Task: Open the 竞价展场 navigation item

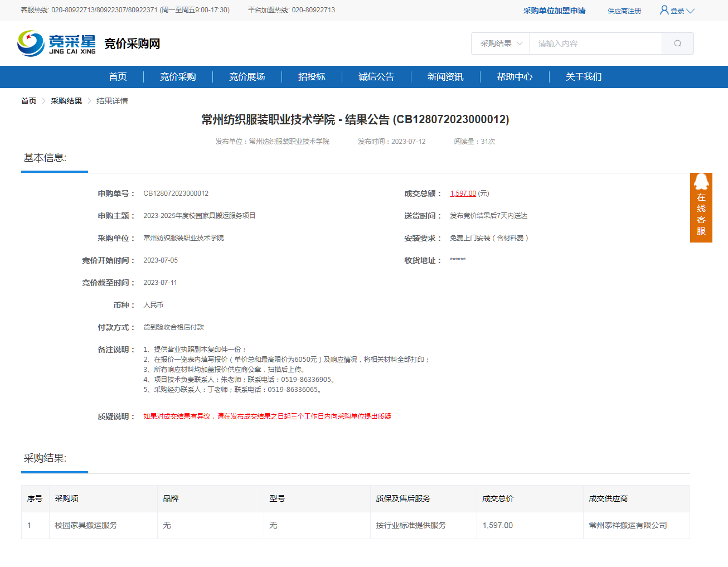Action: click(x=247, y=77)
